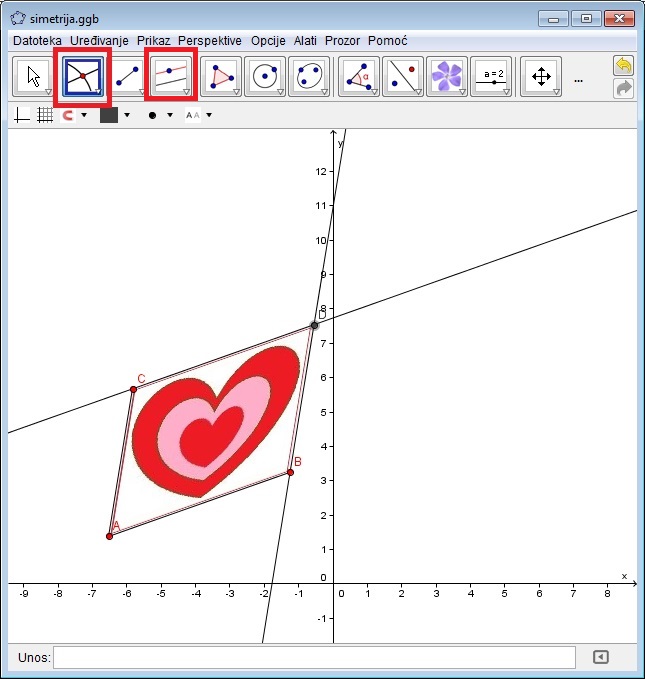Expand Polygon tool submenu triangle
The height and width of the screenshot is (679, 645).
(237, 92)
